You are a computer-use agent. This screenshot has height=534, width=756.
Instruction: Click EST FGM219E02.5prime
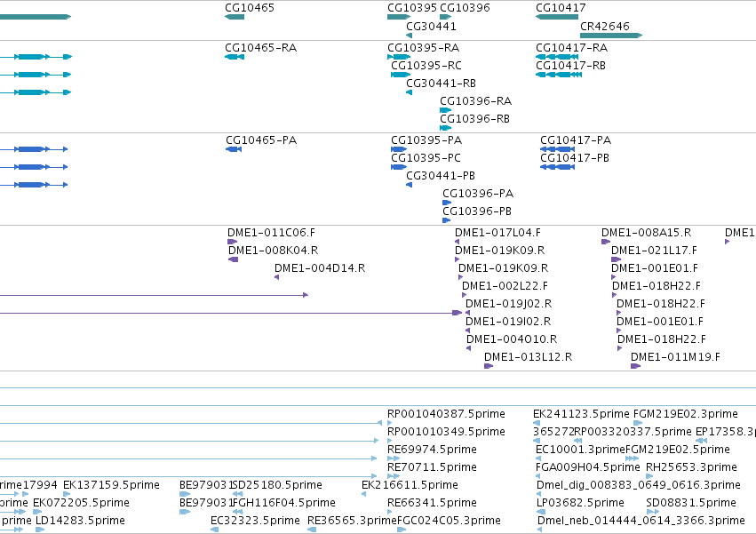[678, 450]
